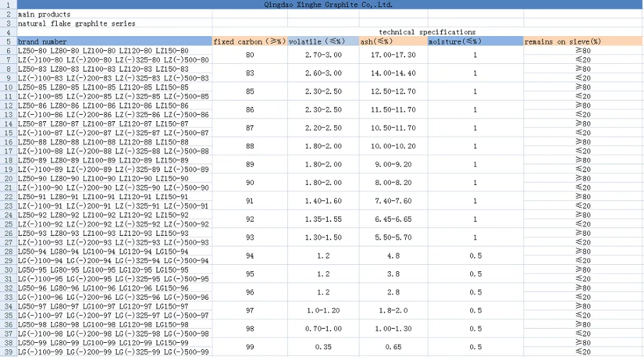The image size is (644, 357).
Task: Click cell starting 'LG50-96 LG80-96'
Action: click(114, 288)
